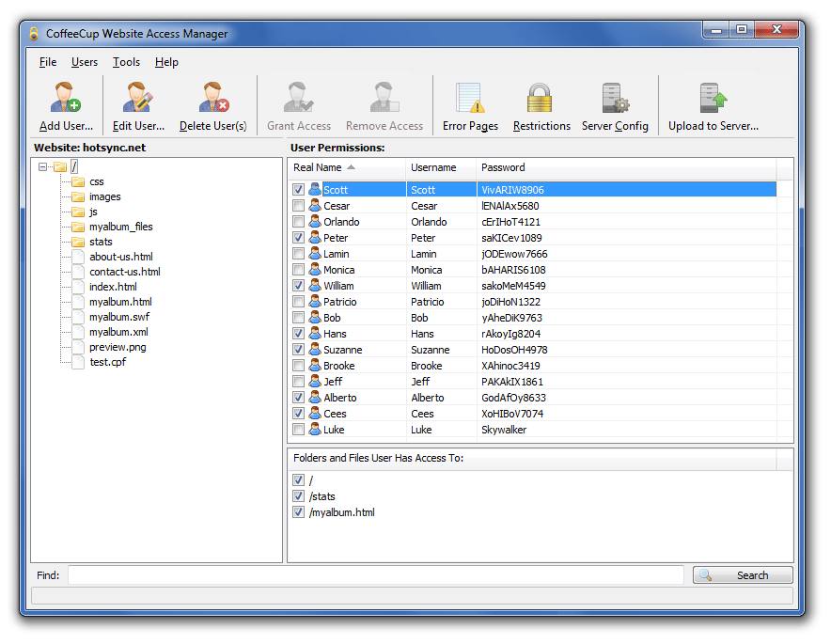Open the File menu

pyautogui.click(x=48, y=62)
